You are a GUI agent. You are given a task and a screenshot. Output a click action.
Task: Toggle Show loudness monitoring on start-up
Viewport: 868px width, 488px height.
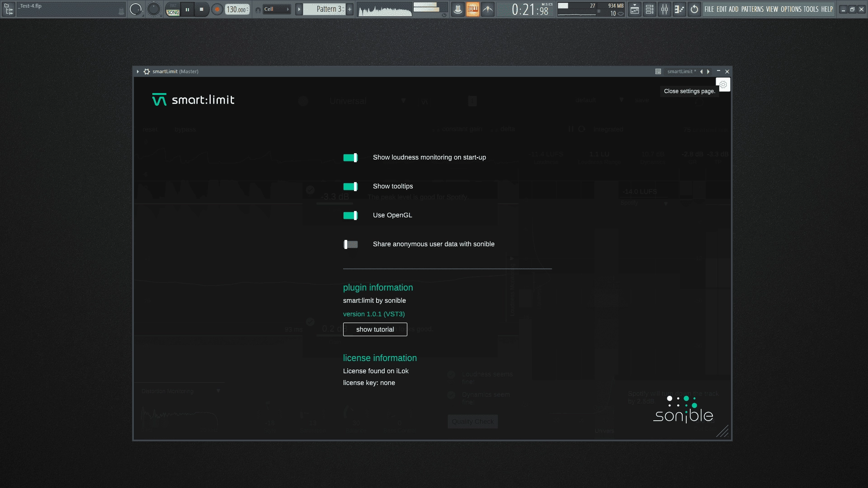350,157
